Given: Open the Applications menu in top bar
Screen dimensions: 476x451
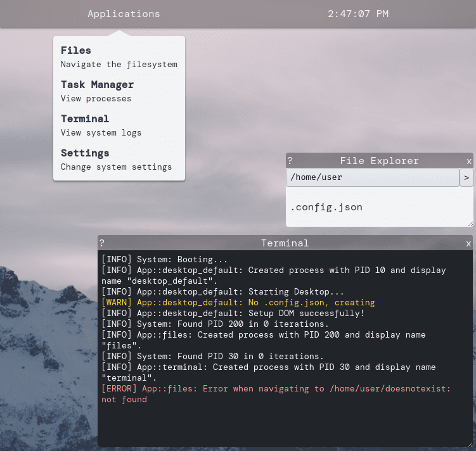Looking at the screenshot, I should point(124,13).
